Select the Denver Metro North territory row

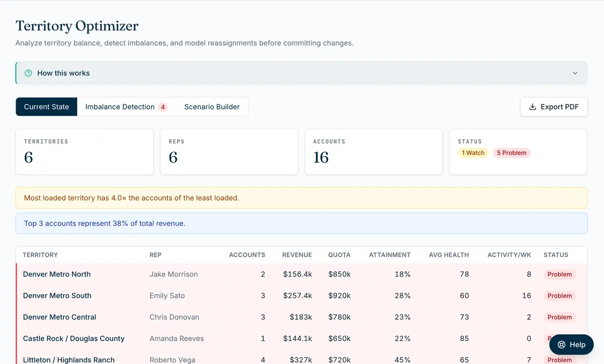pyautogui.click(x=301, y=274)
